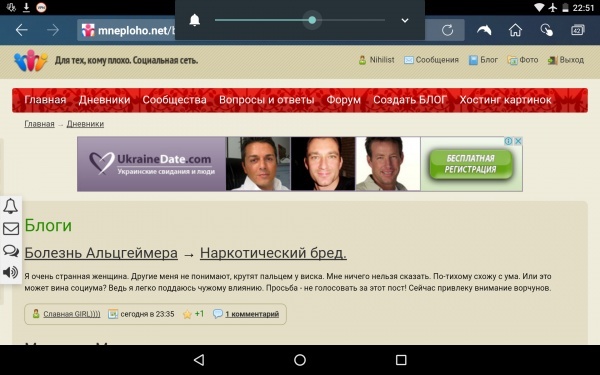Open the Дневники menu item
This screenshot has width=600, height=375.
pos(104,100)
